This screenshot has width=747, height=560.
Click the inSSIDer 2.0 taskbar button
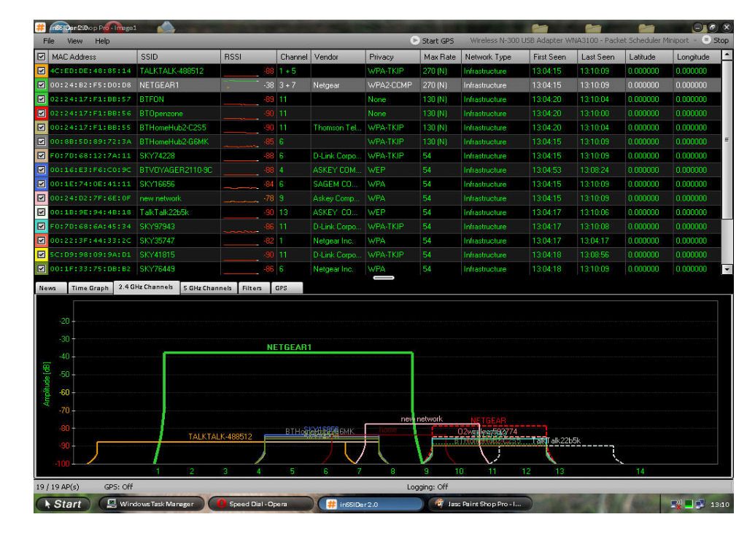[371, 504]
